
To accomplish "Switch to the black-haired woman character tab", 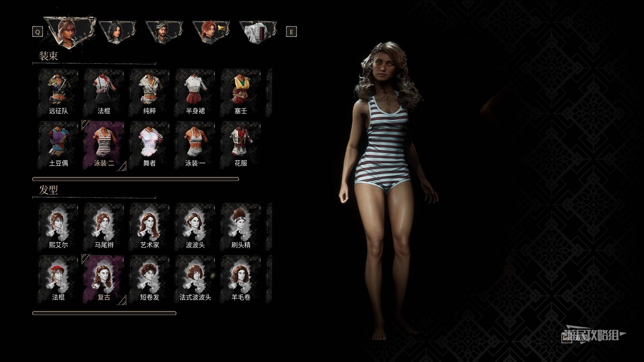I will pyautogui.click(x=117, y=32).
